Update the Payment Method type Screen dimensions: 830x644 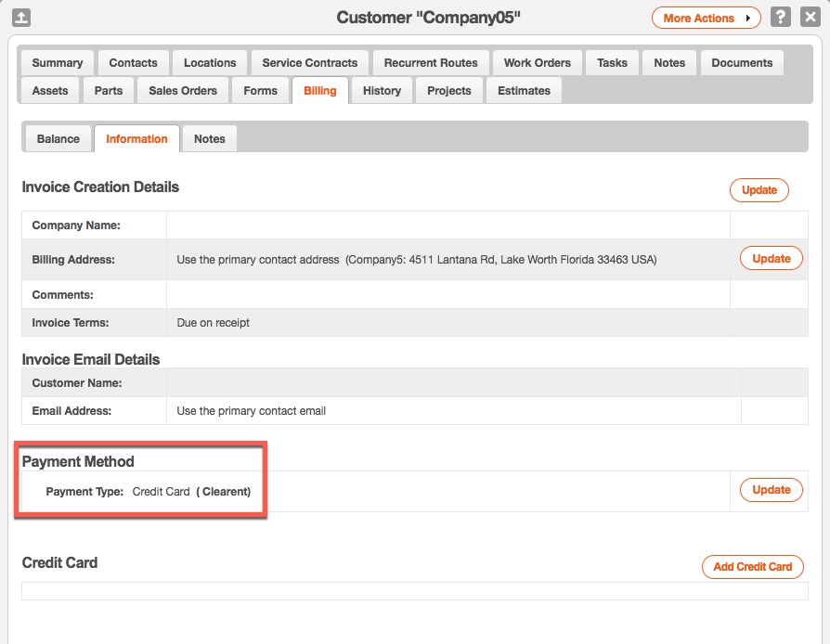(x=771, y=490)
